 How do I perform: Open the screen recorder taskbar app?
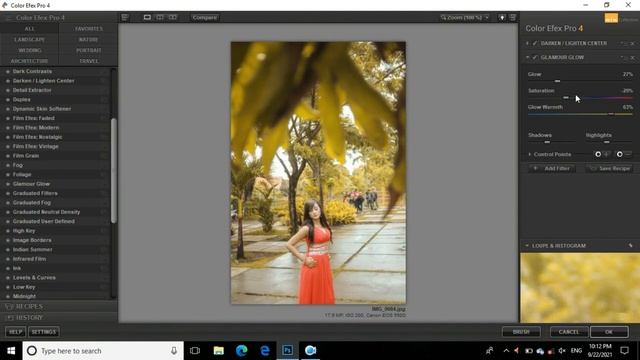click(311, 351)
